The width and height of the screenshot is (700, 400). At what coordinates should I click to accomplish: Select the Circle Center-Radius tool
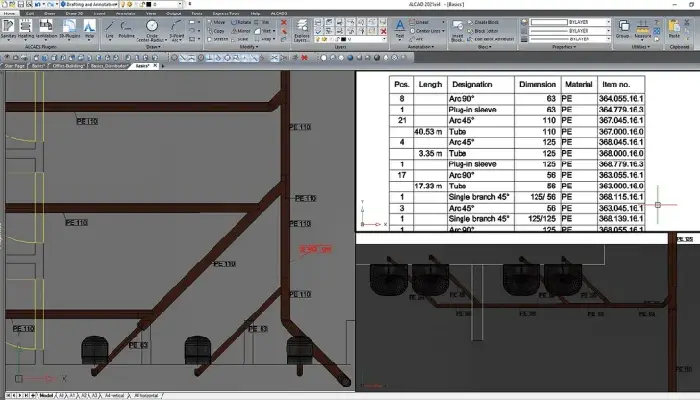(x=152, y=30)
